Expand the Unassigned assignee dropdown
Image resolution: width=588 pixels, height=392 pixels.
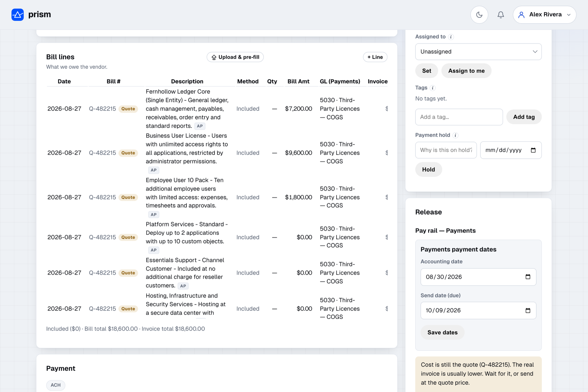click(x=478, y=52)
